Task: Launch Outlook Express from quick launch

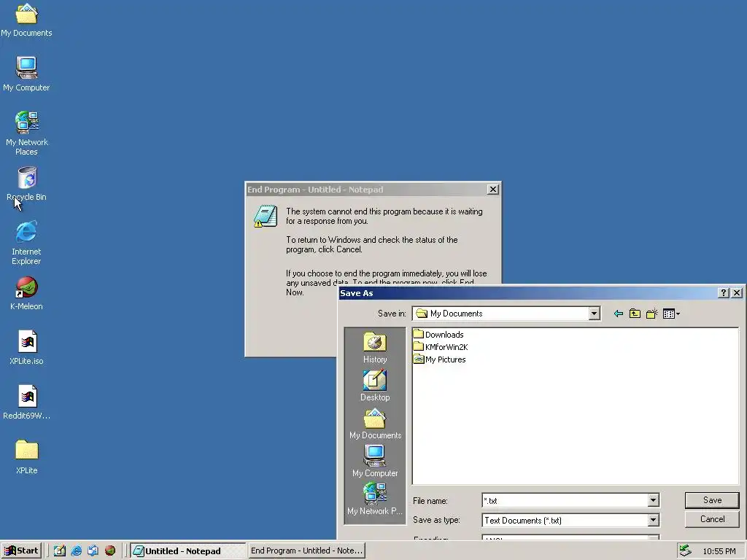Action: click(93, 551)
